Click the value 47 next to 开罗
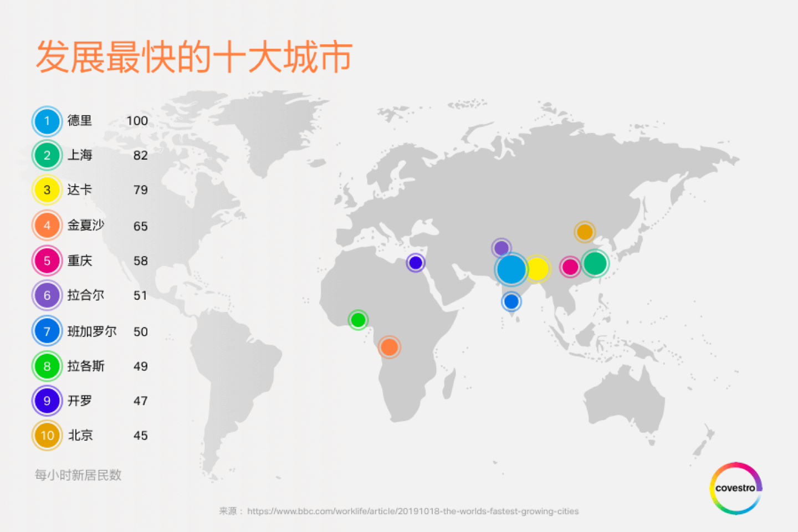Image resolution: width=798 pixels, height=532 pixels. click(x=141, y=401)
